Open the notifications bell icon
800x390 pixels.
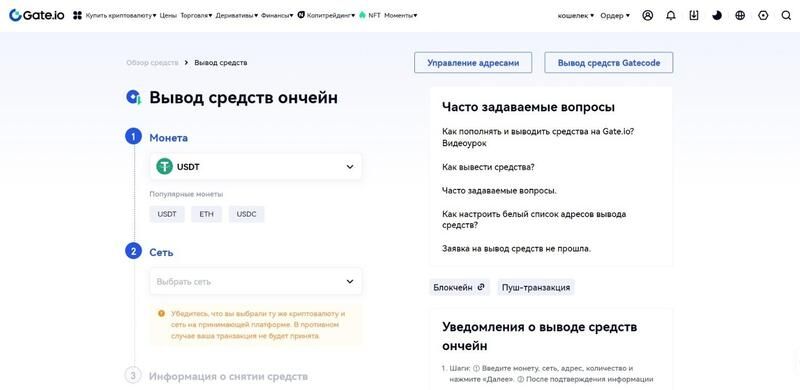(x=670, y=15)
